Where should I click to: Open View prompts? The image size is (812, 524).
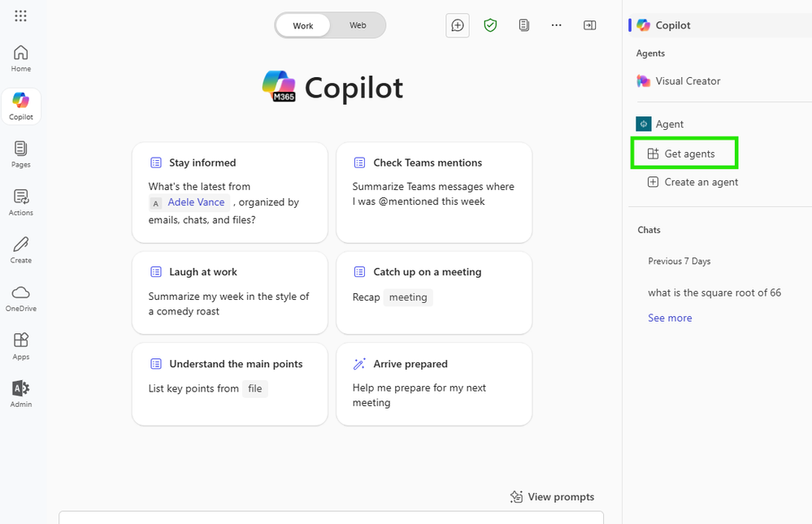552,497
